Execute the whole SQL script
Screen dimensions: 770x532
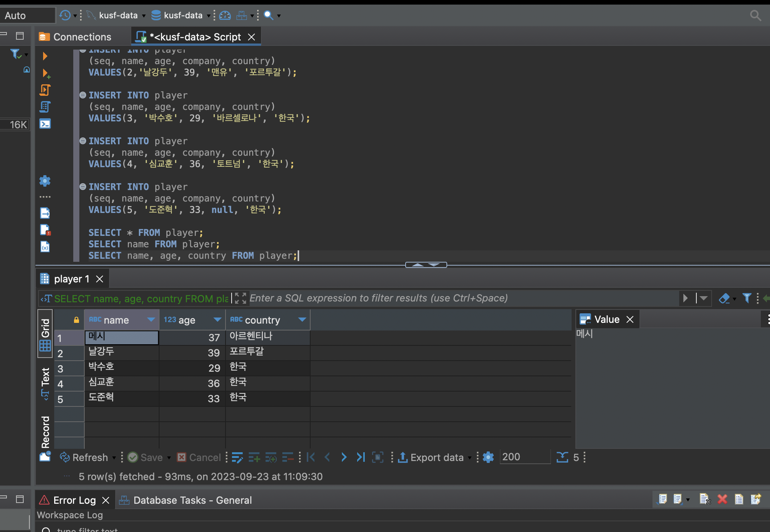(x=45, y=90)
